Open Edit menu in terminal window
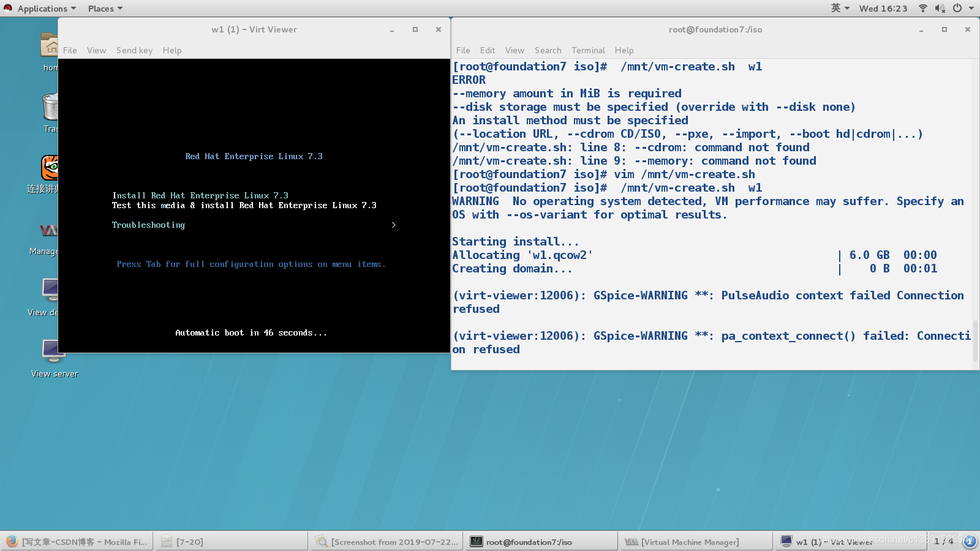 click(x=488, y=50)
